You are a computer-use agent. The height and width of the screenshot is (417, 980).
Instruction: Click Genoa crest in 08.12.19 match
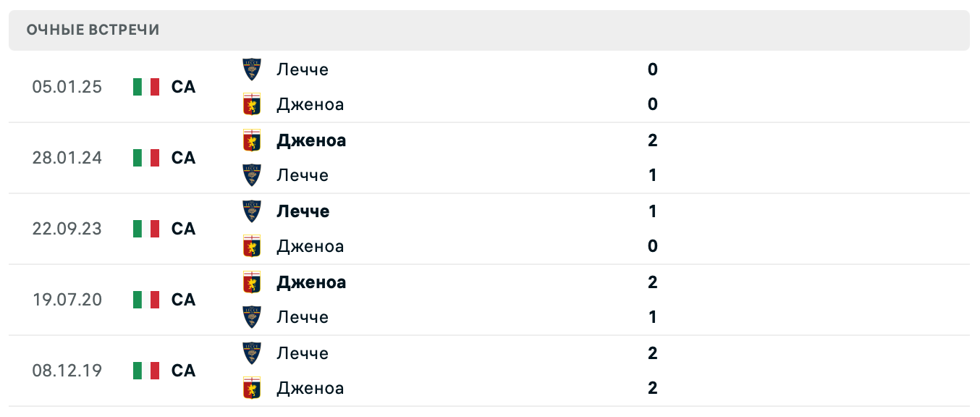[x=252, y=388]
